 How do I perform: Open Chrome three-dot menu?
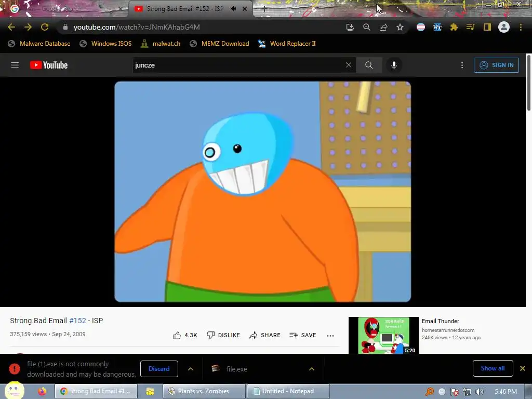tap(521, 27)
